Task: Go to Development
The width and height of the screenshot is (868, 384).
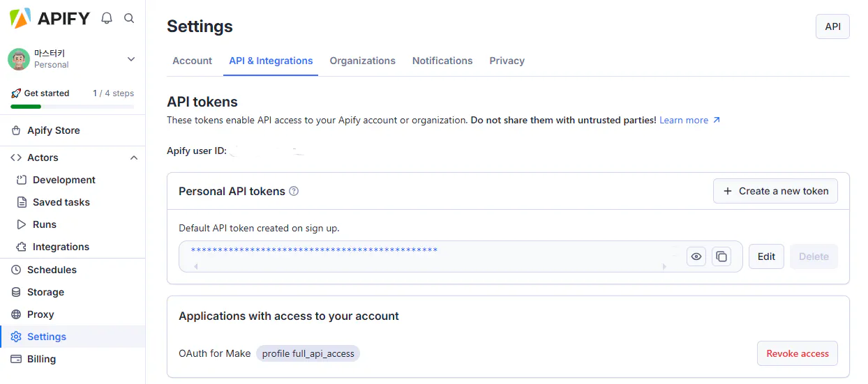Action: [x=63, y=180]
